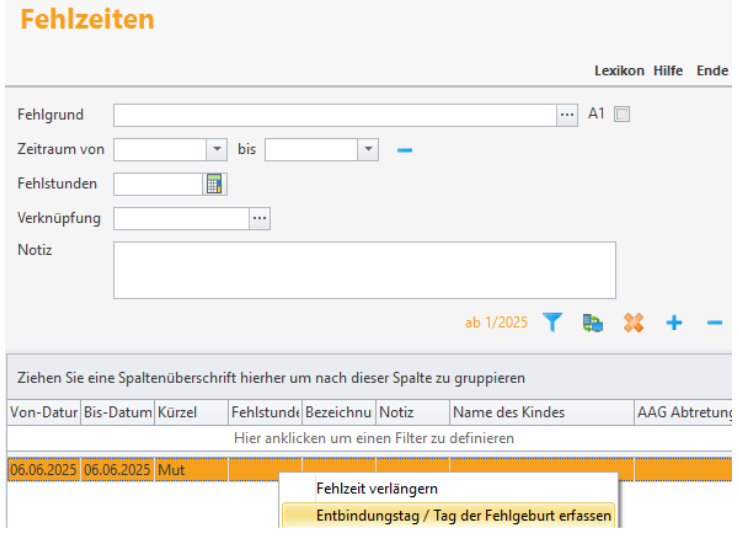The height and width of the screenshot is (551, 739).
Task: Click the minus icon next to plus
Action: coord(714,323)
